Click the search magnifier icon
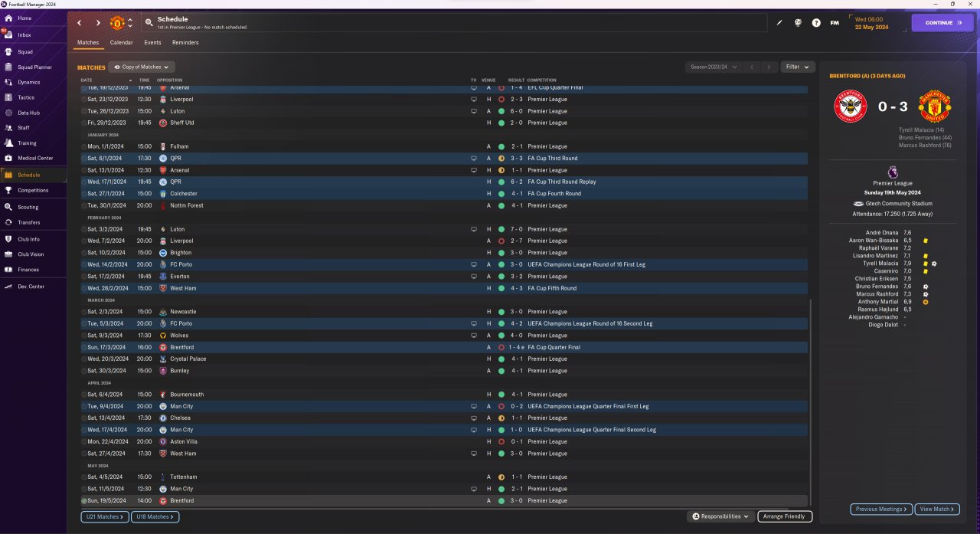980x534 pixels. click(x=149, y=23)
